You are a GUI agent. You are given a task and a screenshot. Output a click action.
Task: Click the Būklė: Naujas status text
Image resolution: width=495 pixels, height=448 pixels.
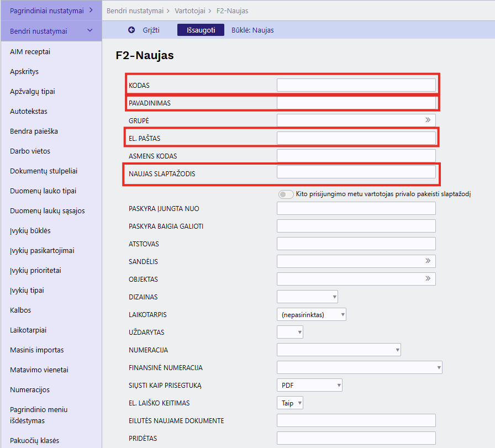click(x=252, y=30)
